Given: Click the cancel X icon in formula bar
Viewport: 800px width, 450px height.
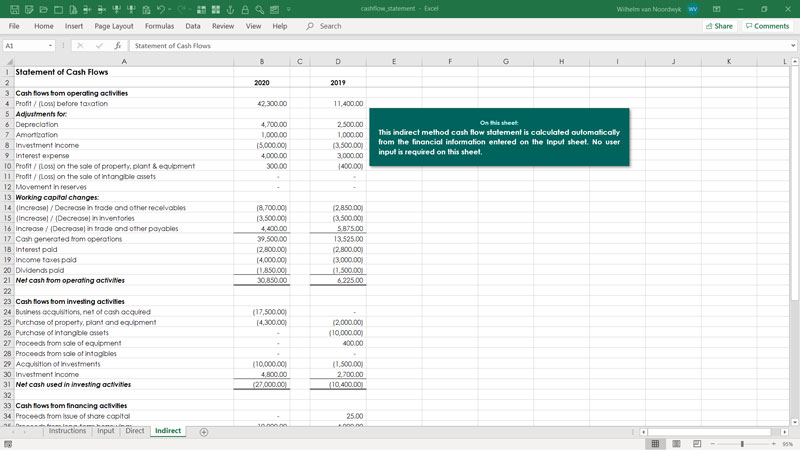Looking at the screenshot, I should (x=80, y=46).
